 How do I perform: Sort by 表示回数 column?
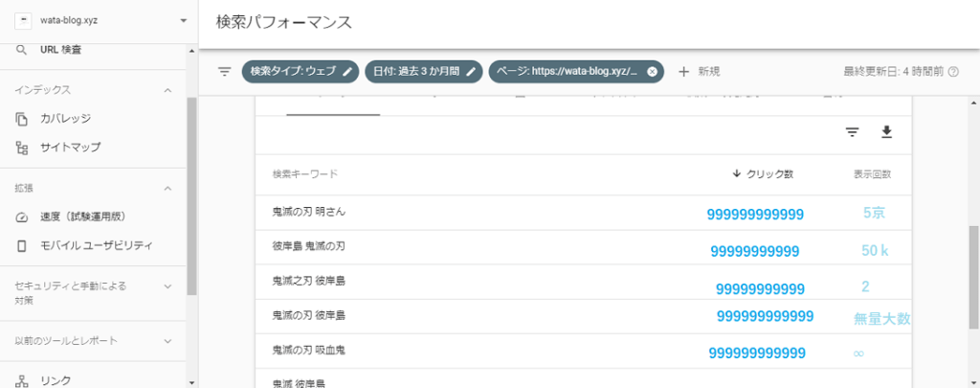click(873, 174)
